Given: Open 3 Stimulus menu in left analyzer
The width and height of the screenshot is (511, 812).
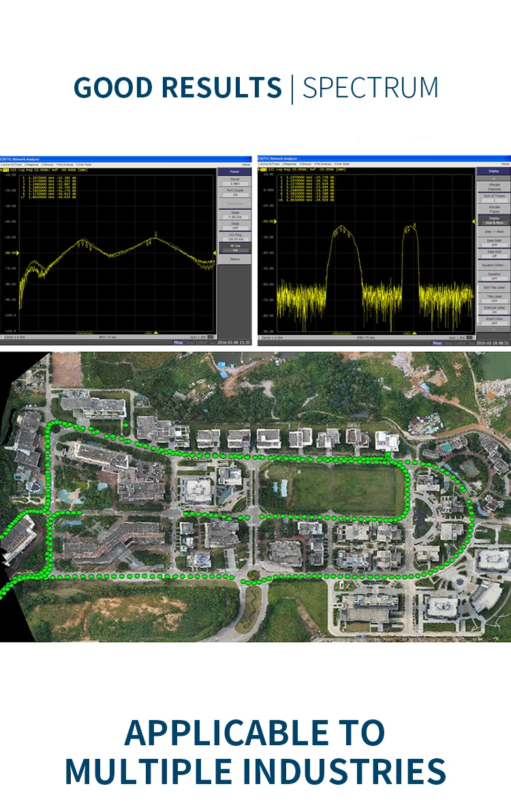Looking at the screenshot, I should (x=47, y=165).
